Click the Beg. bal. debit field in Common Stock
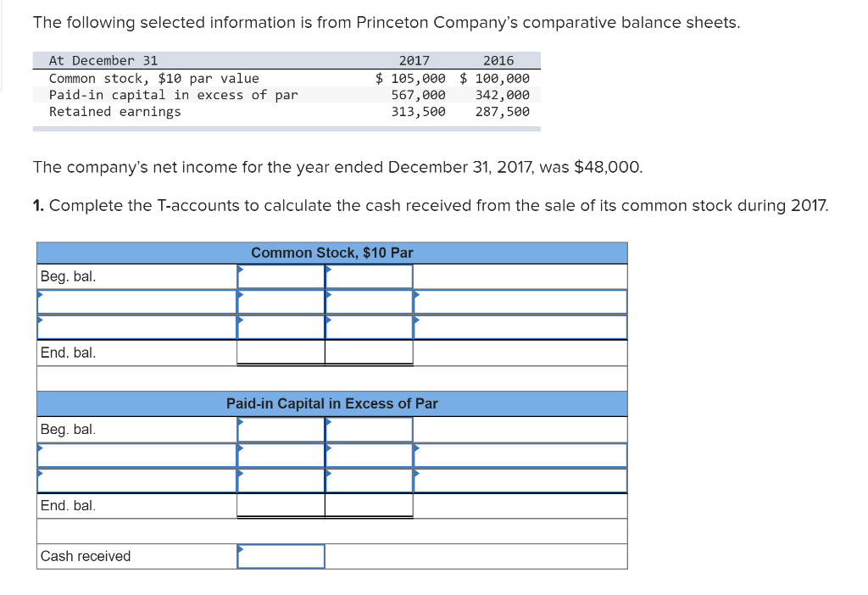This screenshot has height=595, width=868. coord(281,275)
